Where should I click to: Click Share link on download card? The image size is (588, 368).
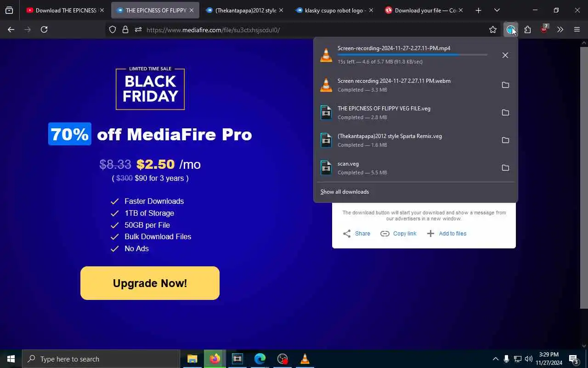[356, 234]
